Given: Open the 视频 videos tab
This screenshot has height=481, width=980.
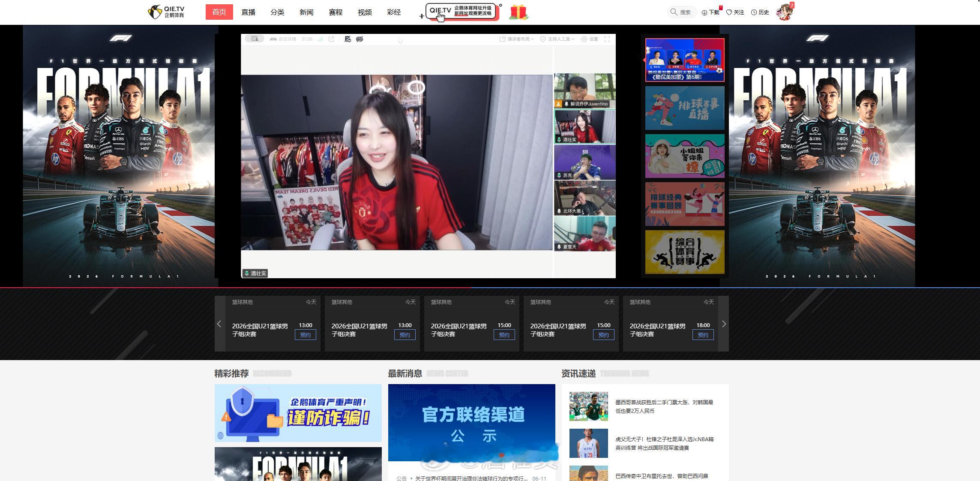Looking at the screenshot, I should pyautogui.click(x=365, y=12).
